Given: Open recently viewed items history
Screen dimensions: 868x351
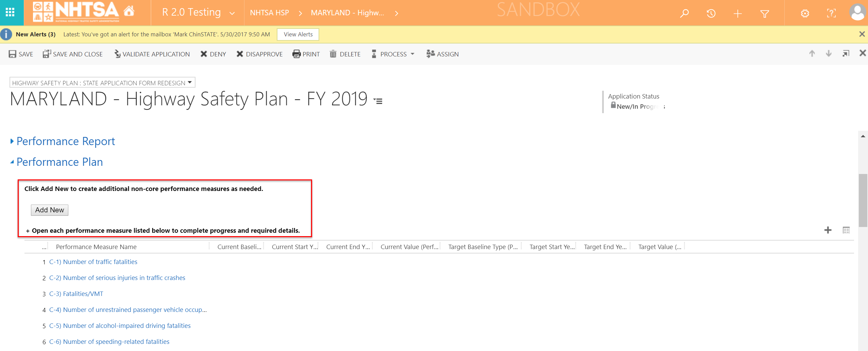Looking at the screenshot, I should tap(711, 14).
